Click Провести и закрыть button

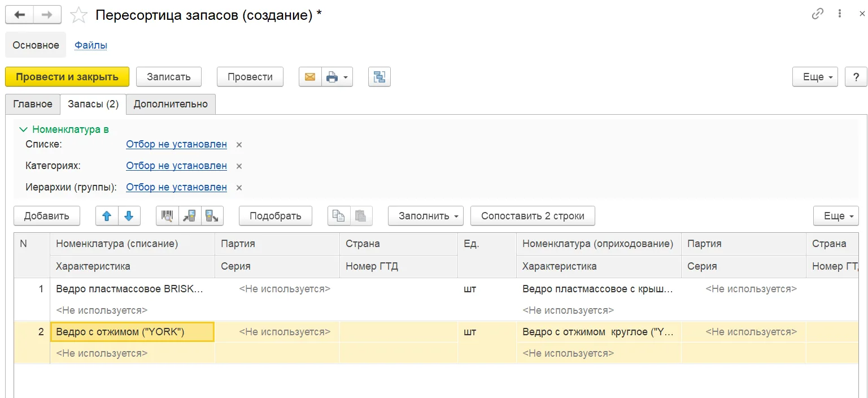click(x=67, y=77)
